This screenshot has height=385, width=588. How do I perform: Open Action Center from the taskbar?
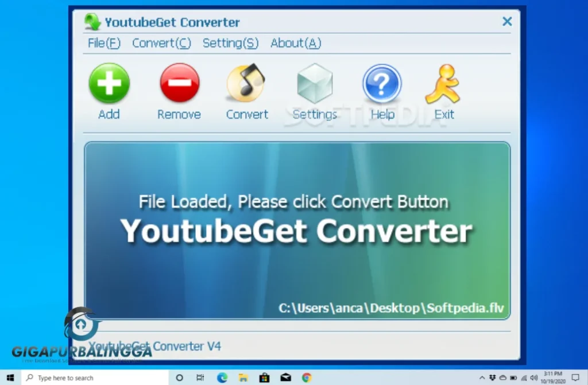[575, 378]
